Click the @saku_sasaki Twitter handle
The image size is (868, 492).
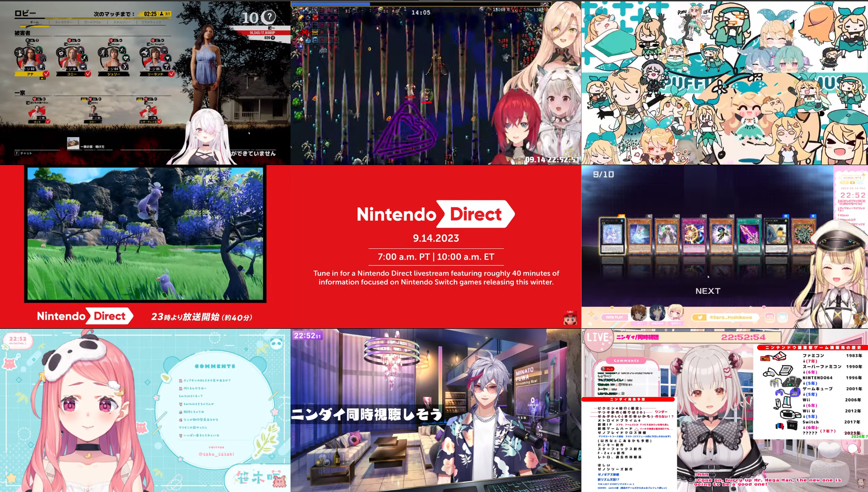216,454
